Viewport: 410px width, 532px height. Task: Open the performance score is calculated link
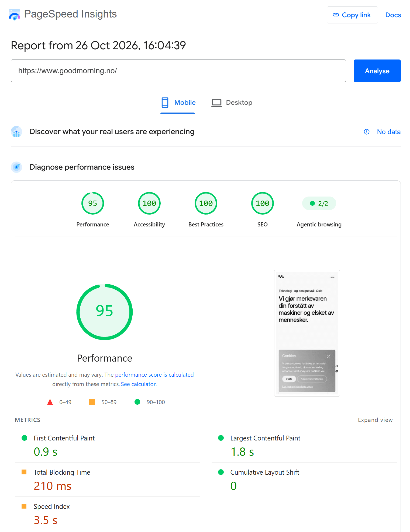(154, 375)
